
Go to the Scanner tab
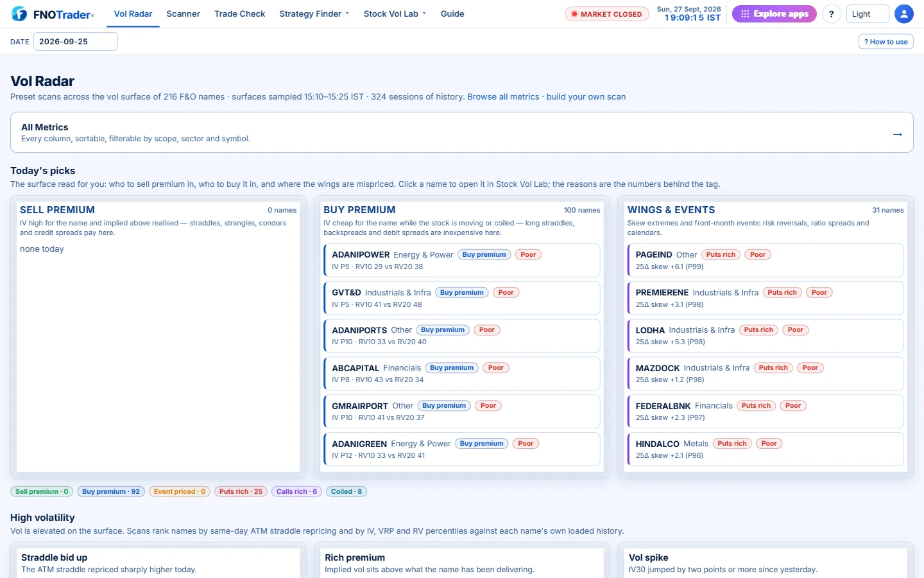point(183,13)
